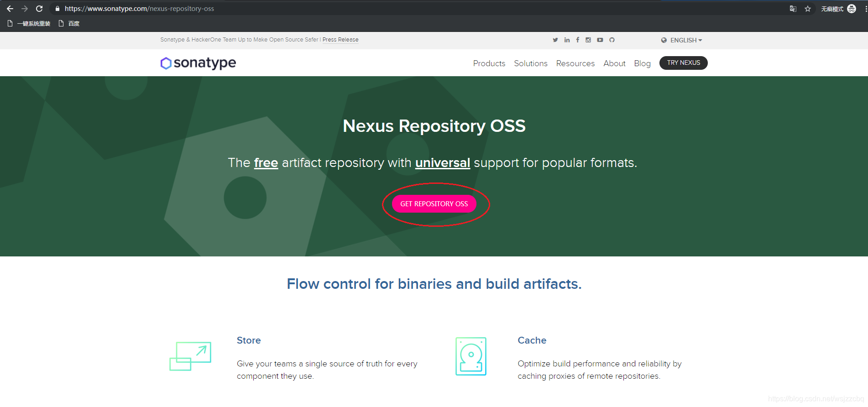Image resolution: width=868 pixels, height=407 pixels.
Task: Click the 'Give your teams a single source' text
Action: click(327, 370)
